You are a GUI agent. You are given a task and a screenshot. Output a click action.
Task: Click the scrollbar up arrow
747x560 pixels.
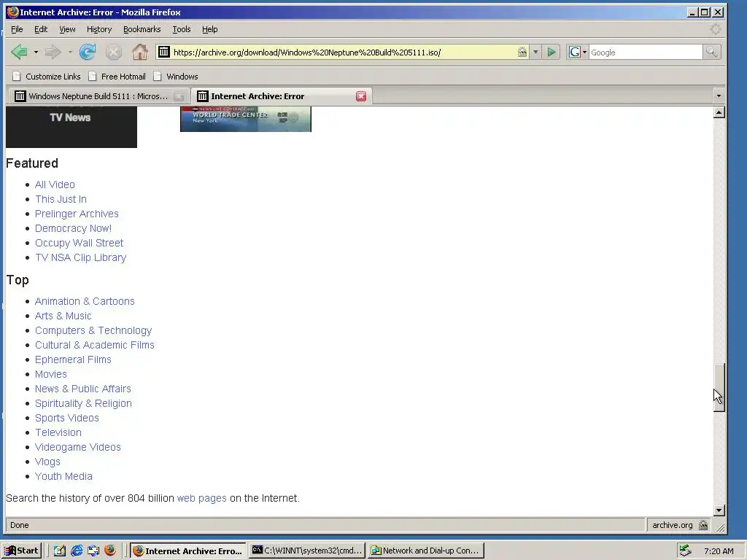(x=719, y=112)
